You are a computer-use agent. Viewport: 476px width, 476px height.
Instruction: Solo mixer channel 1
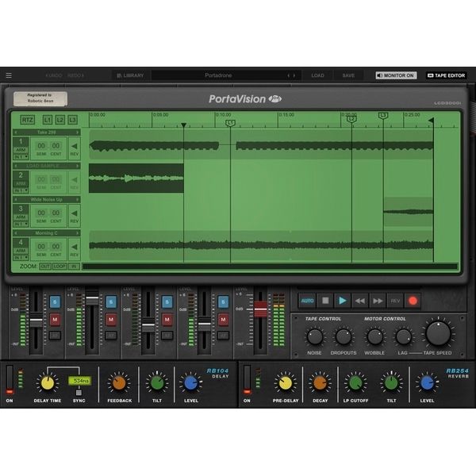[x=55, y=301]
